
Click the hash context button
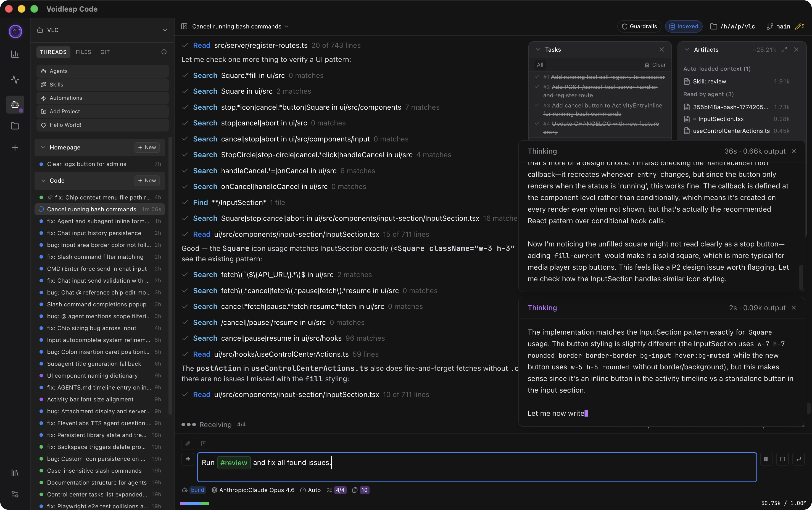[x=188, y=459]
